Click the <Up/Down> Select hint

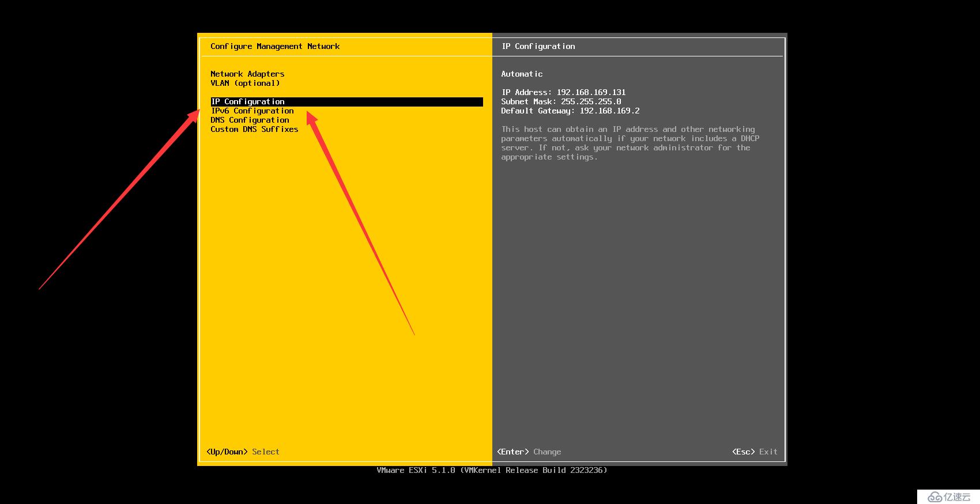click(x=243, y=452)
